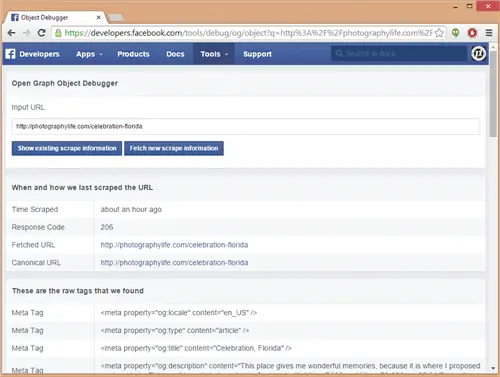The width and height of the screenshot is (500, 377).
Task: Open the Fetched URL link
Action: click(174, 245)
